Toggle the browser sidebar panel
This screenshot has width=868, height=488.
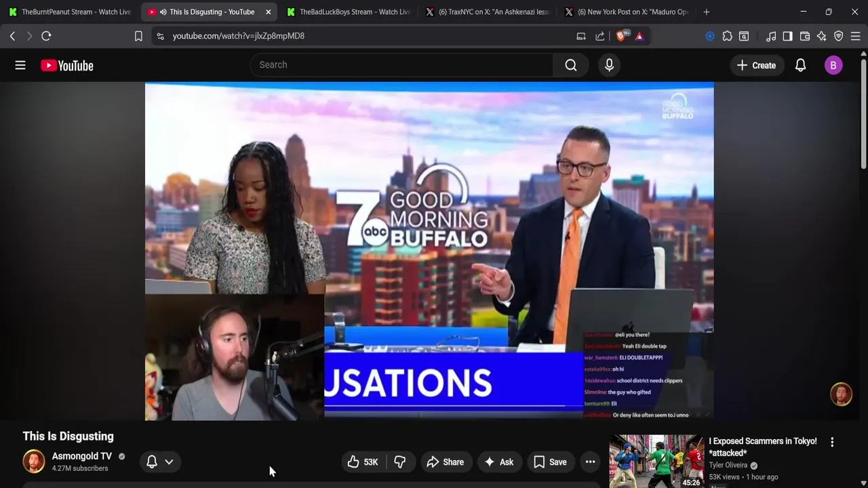[x=787, y=36]
